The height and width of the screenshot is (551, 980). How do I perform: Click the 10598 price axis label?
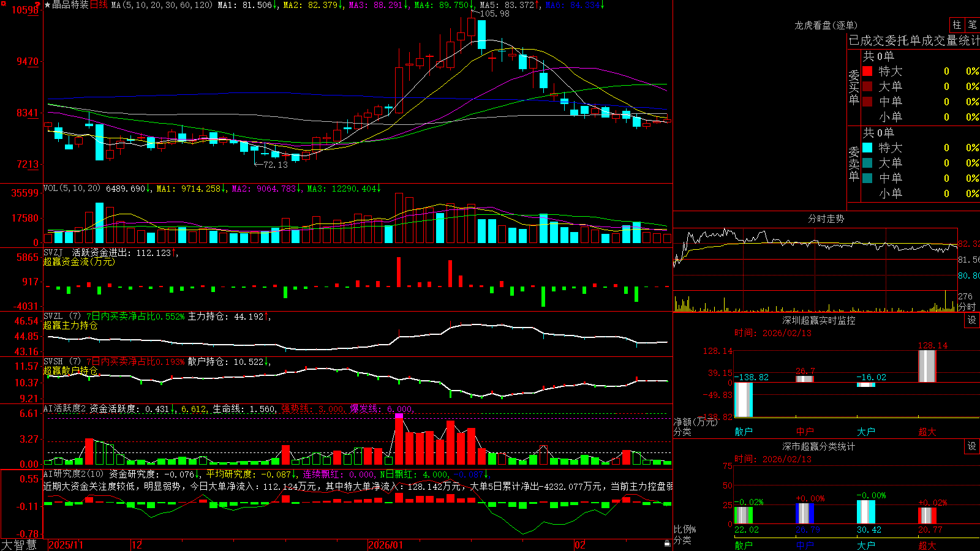pos(25,10)
